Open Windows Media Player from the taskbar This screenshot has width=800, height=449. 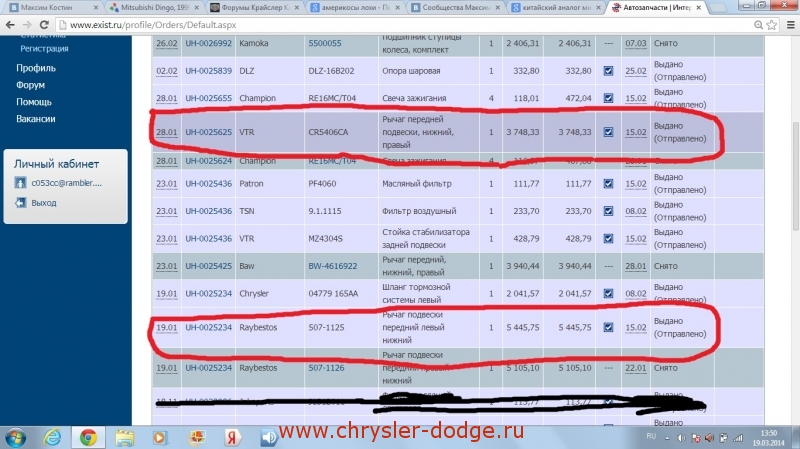(159, 438)
